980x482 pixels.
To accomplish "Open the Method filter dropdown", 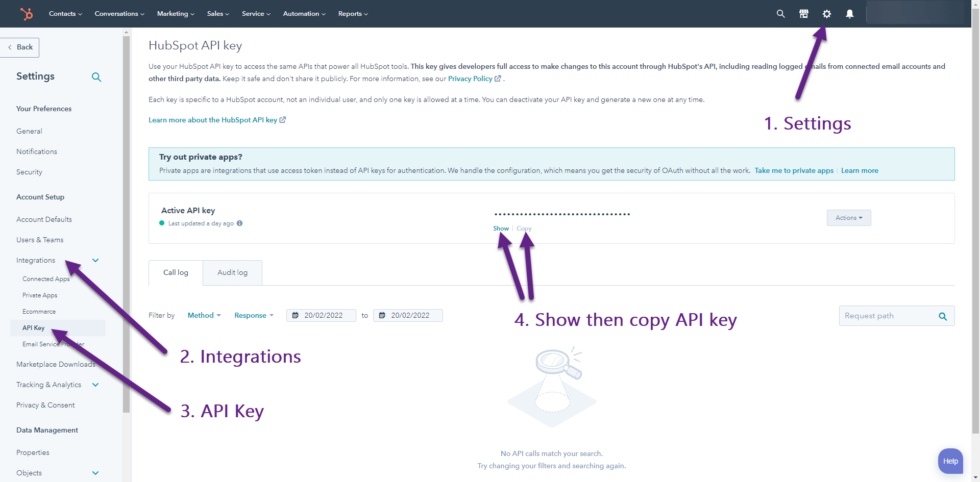I will click(204, 315).
